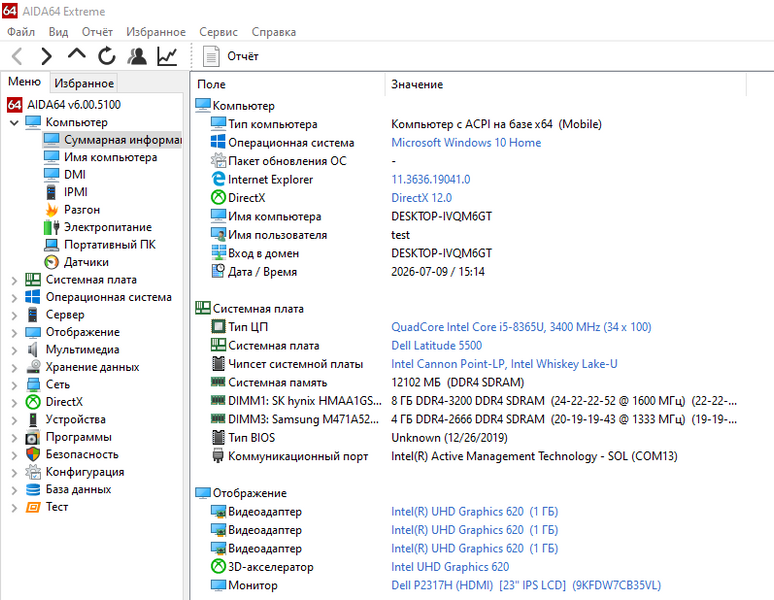Select the Электропитание power item
The image size is (774, 600).
pyautogui.click(x=108, y=227)
